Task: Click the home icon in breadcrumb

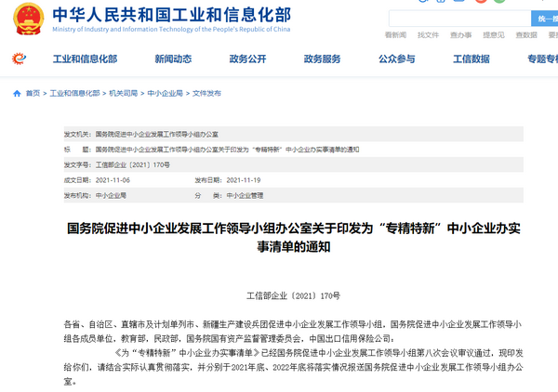Action: pos(17,94)
